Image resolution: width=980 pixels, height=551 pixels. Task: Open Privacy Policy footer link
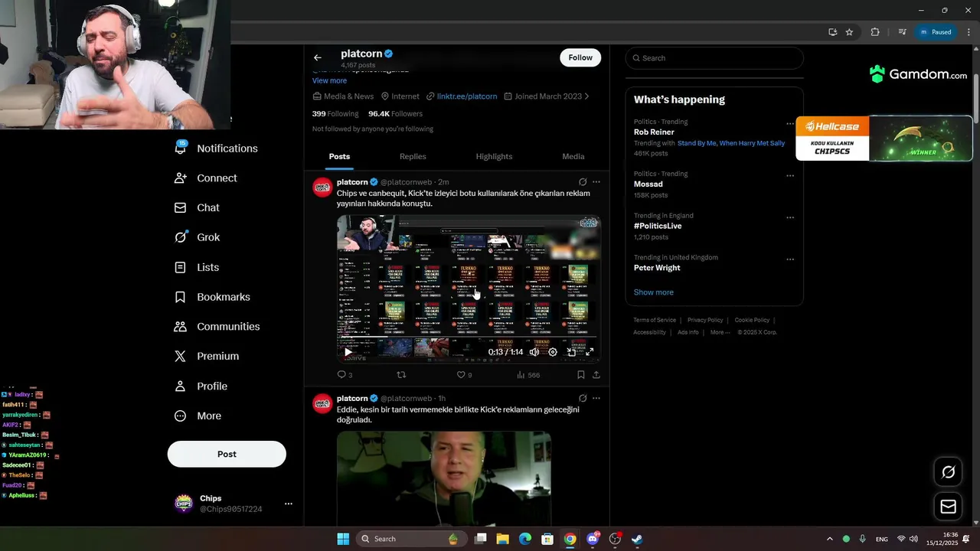(x=705, y=320)
